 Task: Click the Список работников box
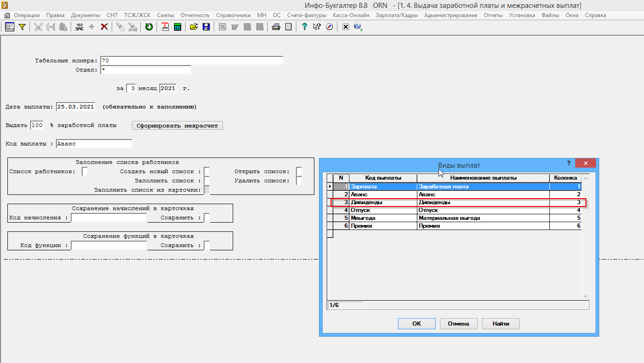click(84, 171)
